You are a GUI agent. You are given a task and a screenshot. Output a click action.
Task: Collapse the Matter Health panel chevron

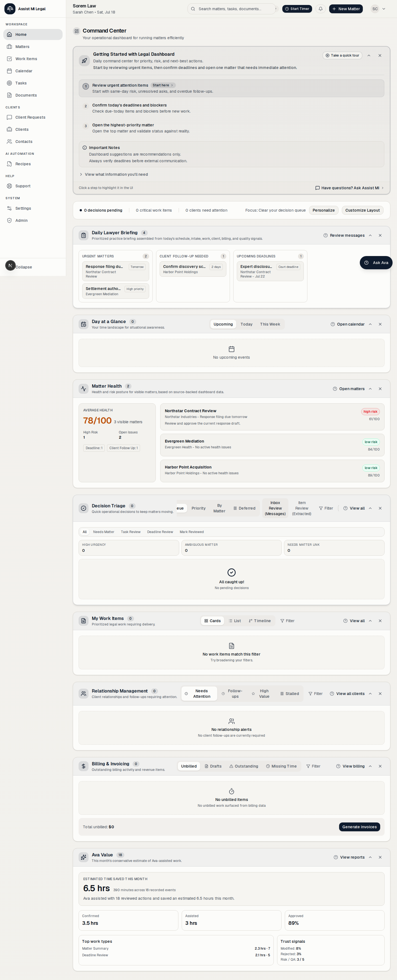tap(370, 389)
